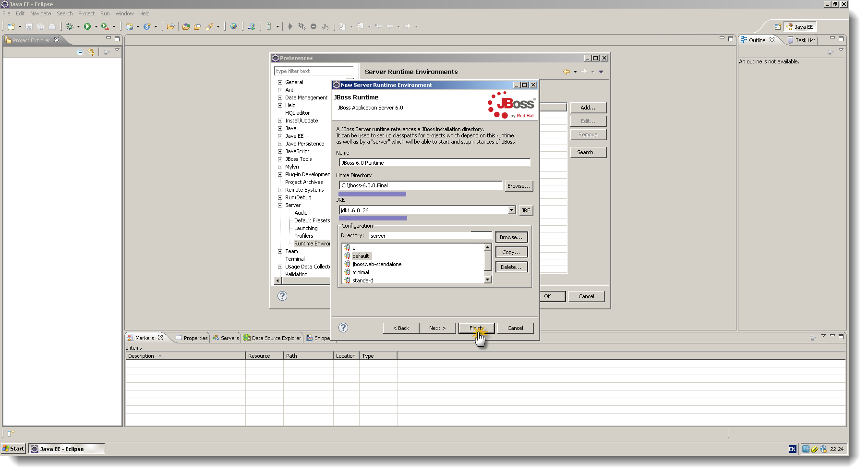
Task: Click Browse next to Home Directory
Action: tap(518, 186)
